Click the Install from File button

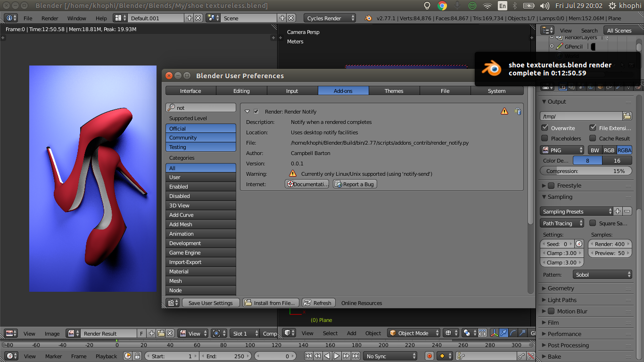coord(271,303)
